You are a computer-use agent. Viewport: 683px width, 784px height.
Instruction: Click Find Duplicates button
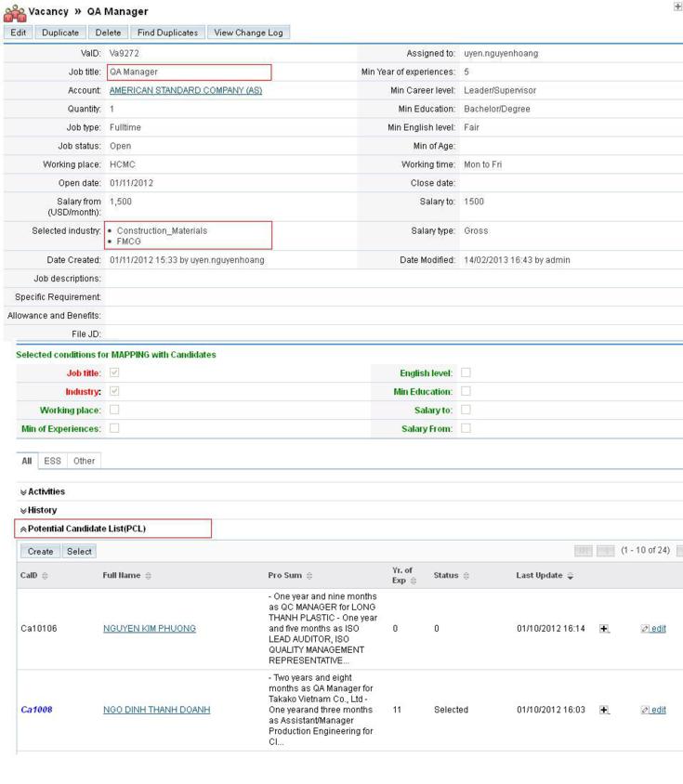tap(167, 33)
